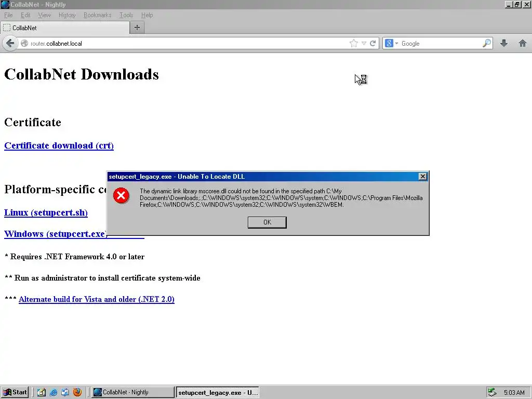Screen dimensions: 532x399
Task: Click the system tray network icon
Action: tap(491, 392)
